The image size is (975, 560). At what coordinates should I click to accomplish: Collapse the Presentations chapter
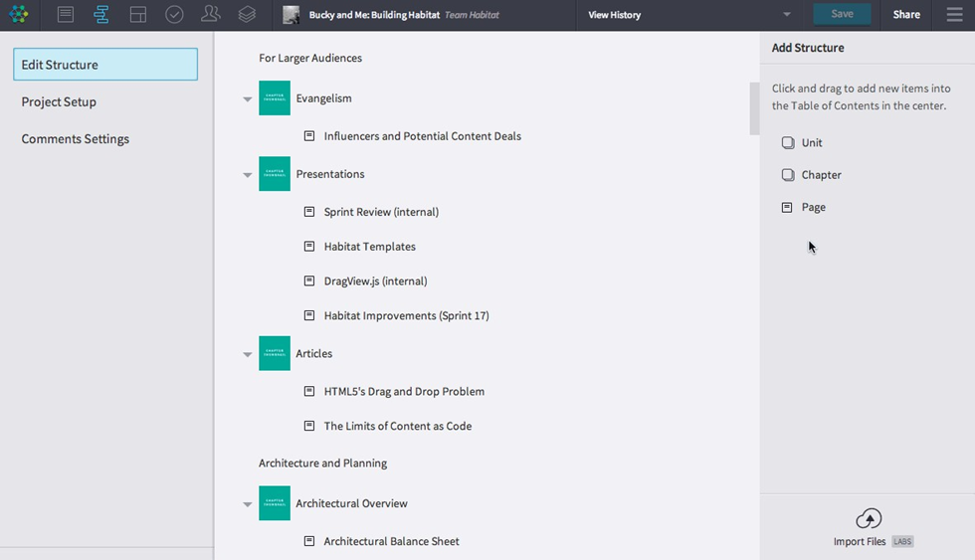click(248, 175)
